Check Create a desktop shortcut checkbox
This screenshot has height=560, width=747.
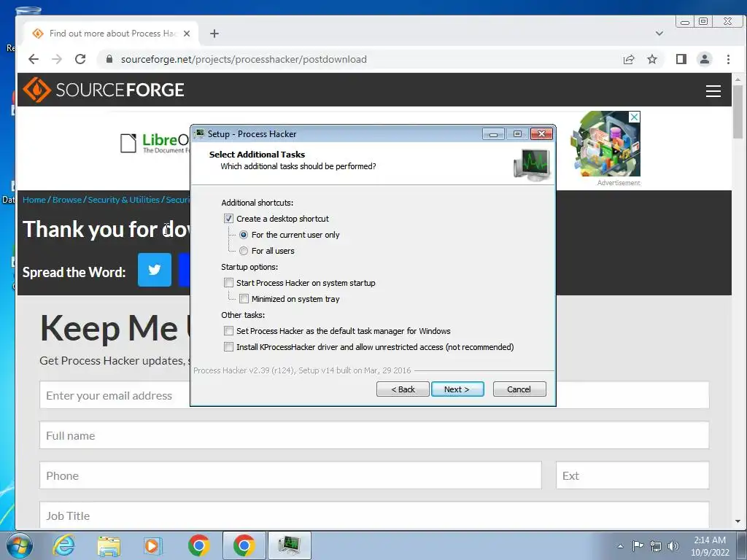[228, 219]
